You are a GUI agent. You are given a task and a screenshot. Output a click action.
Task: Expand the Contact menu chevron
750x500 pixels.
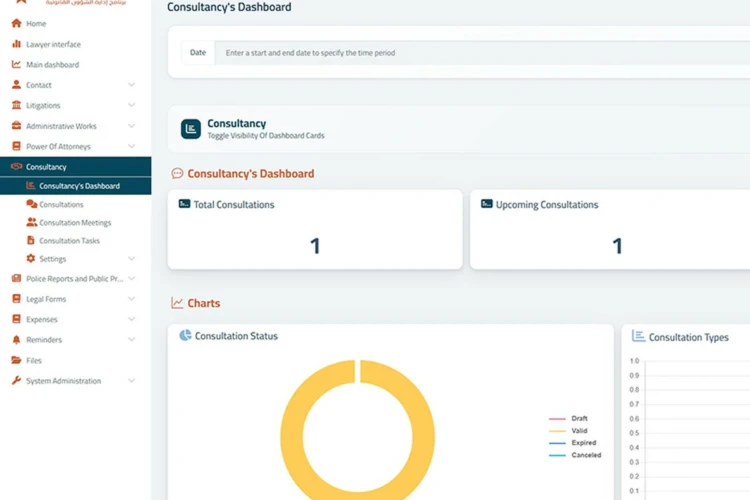click(132, 85)
